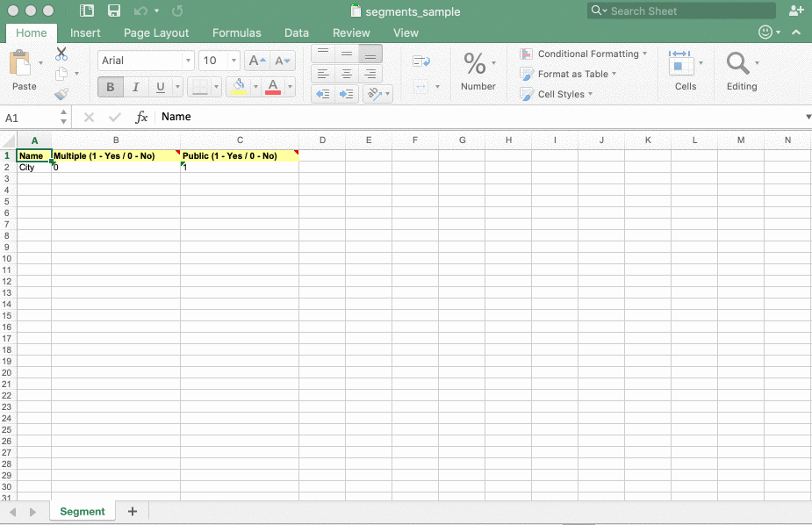This screenshot has height=525, width=812.
Task: Select the Format Painter brush
Action: click(x=61, y=94)
